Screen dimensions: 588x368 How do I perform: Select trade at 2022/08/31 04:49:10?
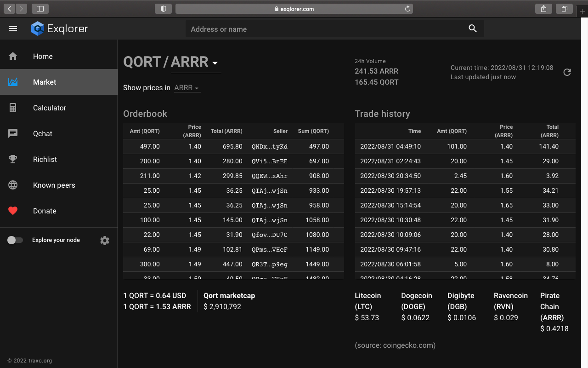coord(390,146)
